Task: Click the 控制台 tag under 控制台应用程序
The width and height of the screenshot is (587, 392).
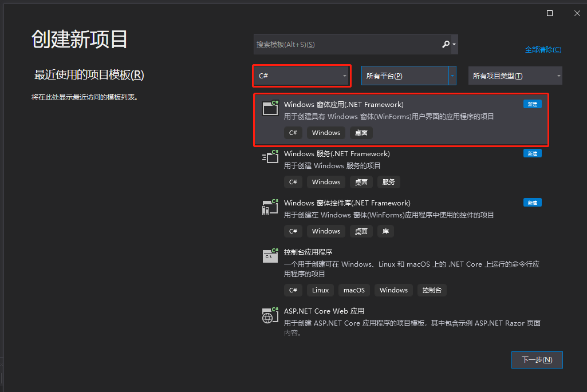Action: [432, 290]
